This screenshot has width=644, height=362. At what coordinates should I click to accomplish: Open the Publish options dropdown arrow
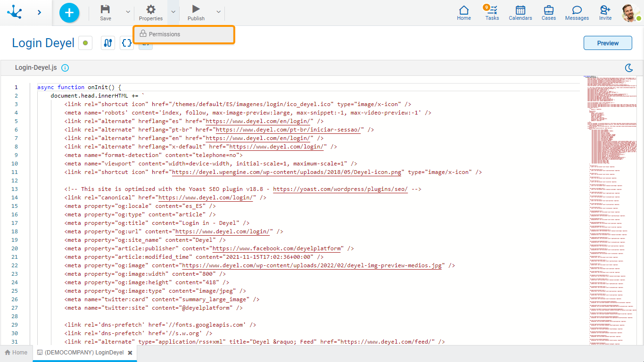tap(218, 12)
